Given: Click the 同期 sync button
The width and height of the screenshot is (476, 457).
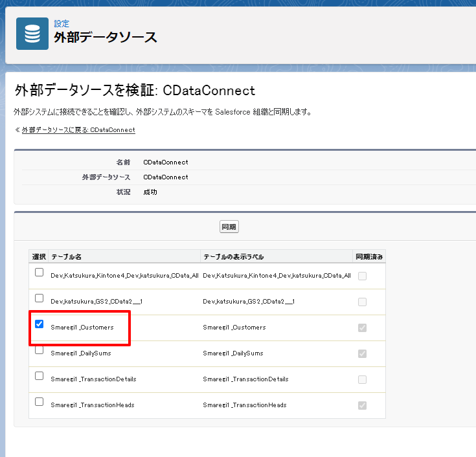Looking at the screenshot, I should point(229,227).
